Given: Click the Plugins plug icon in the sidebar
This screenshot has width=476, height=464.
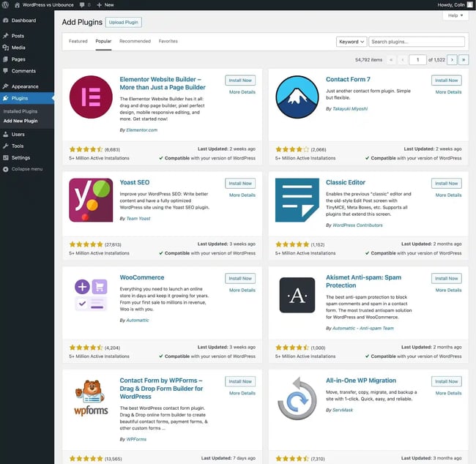Looking at the screenshot, I should pos(5,98).
